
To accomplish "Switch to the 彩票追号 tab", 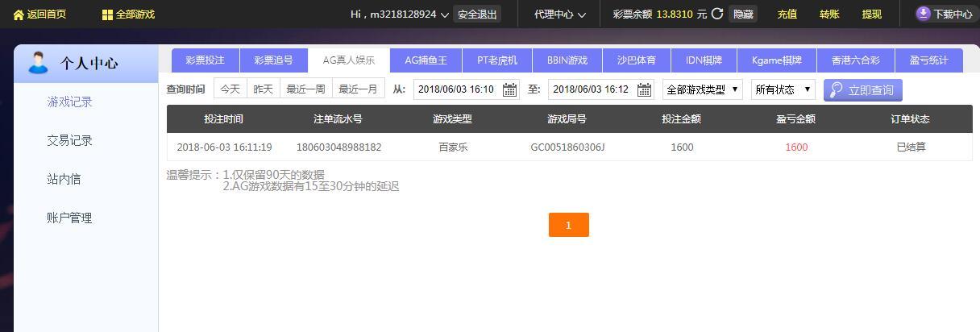I will pos(274,60).
